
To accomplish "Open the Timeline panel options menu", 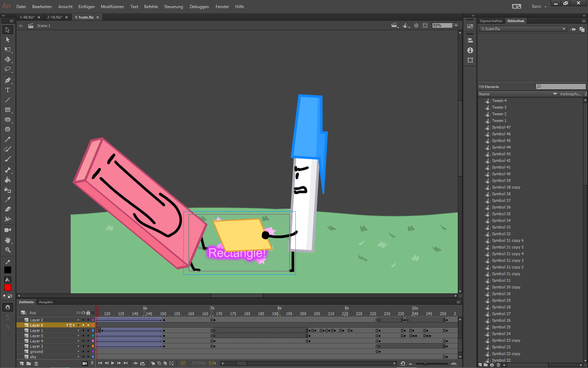I will (x=458, y=302).
